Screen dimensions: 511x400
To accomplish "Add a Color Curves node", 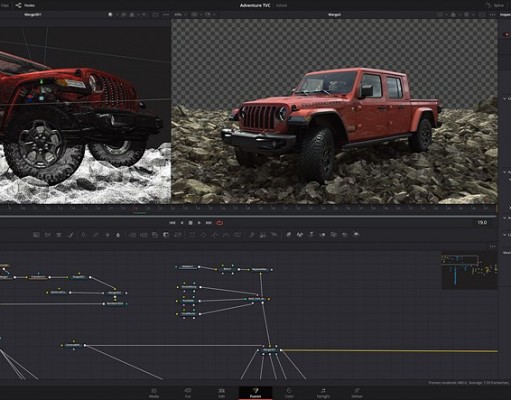I will coord(96,235).
